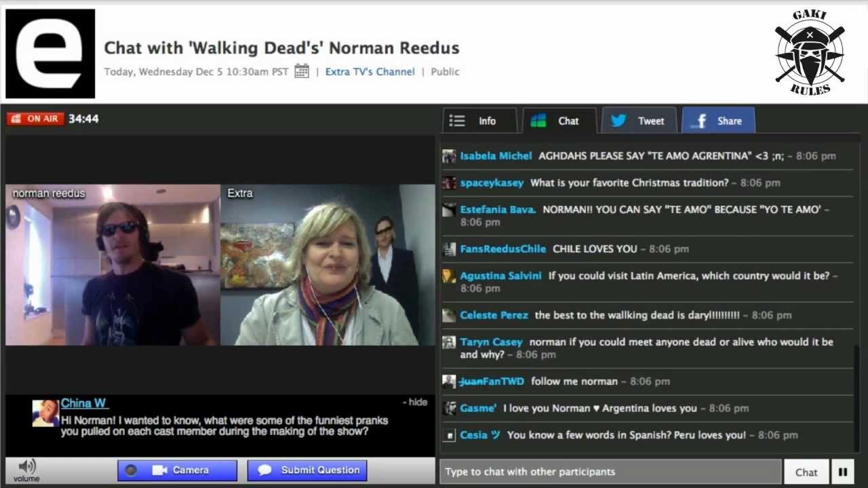The height and width of the screenshot is (488, 868).
Task: Select the favorite Christmas tradition question message
Action: (x=629, y=183)
